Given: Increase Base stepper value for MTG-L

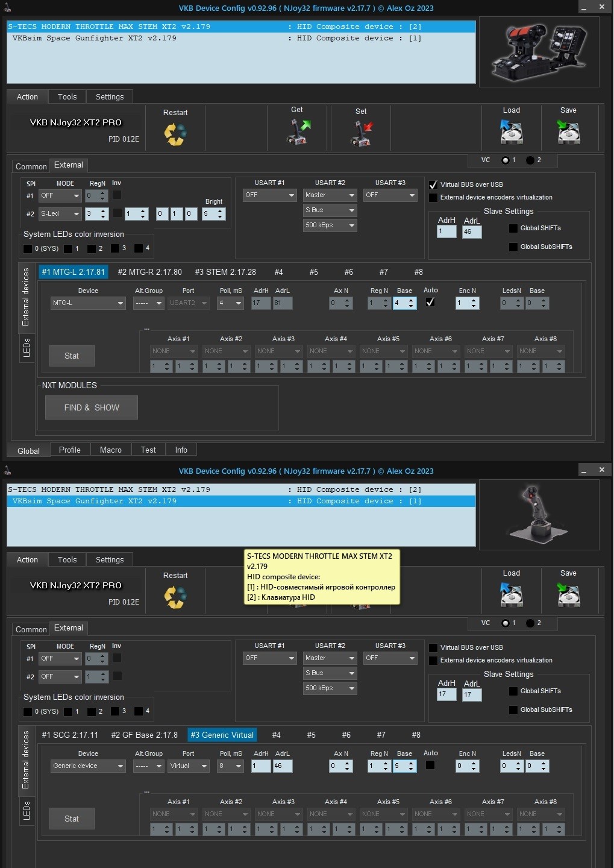Looking at the screenshot, I should pos(412,300).
